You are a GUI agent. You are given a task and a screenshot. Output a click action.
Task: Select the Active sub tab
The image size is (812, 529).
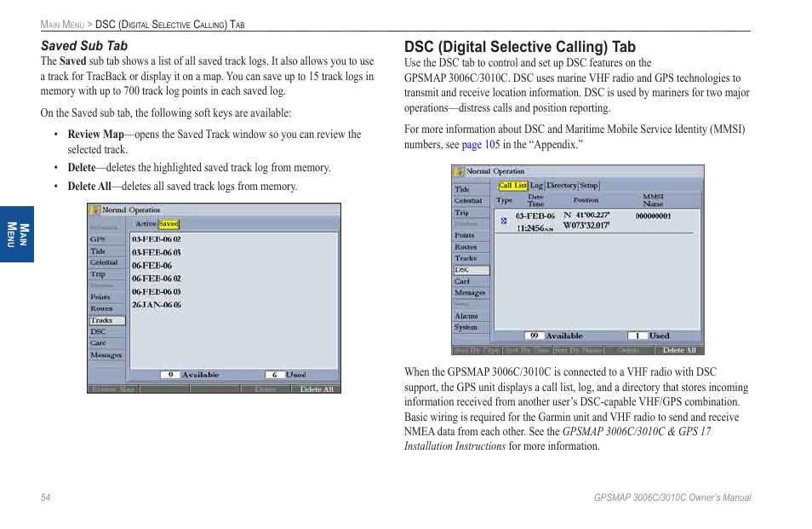tap(146, 224)
